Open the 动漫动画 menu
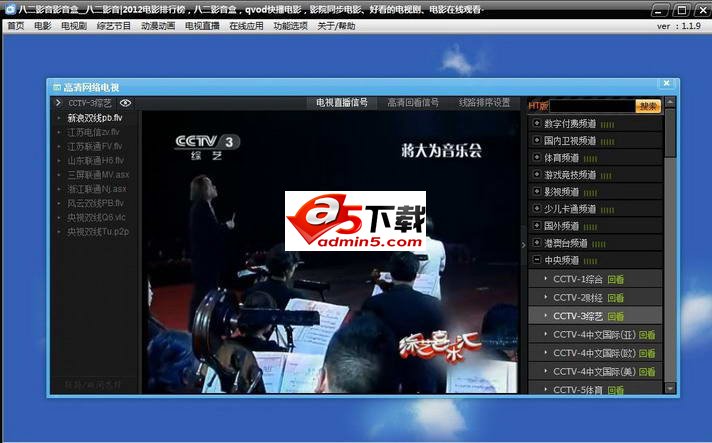The image size is (712, 443). point(158,26)
